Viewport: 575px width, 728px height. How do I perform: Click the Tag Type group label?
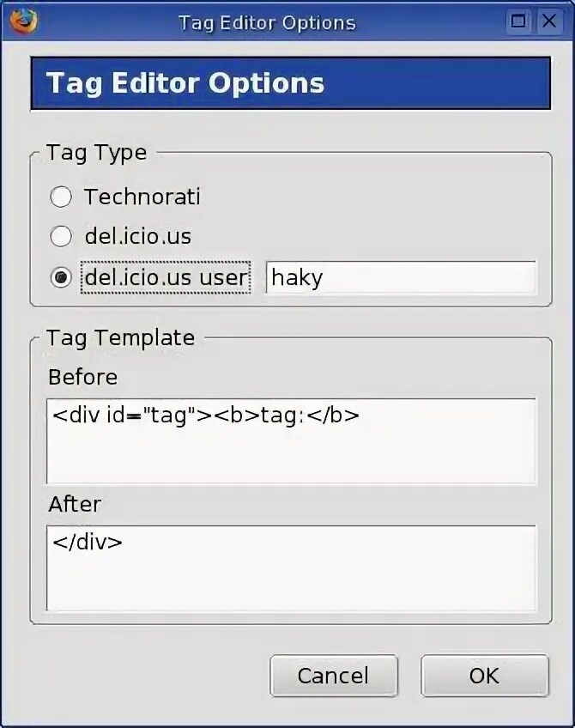[97, 153]
